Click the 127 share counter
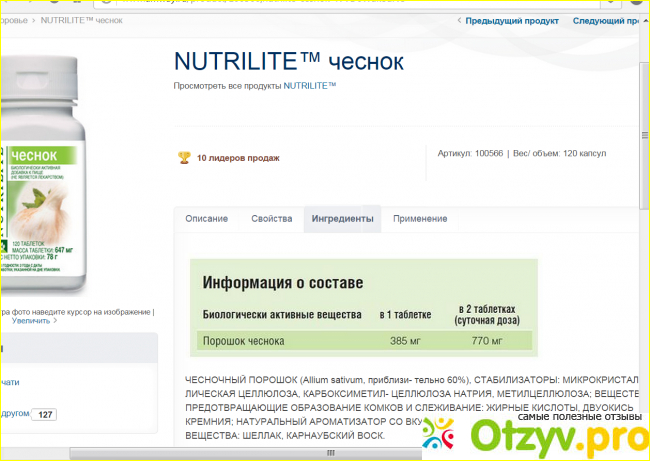650x461 pixels. [x=46, y=414]
